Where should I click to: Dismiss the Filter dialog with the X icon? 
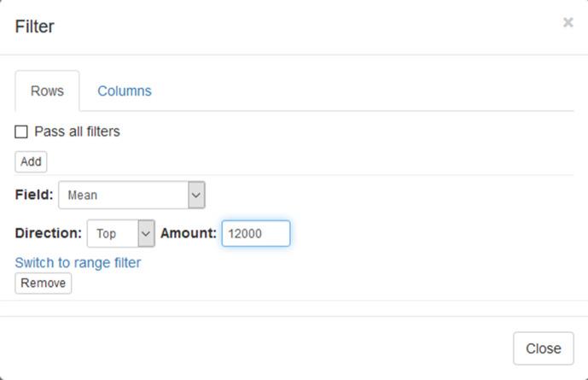[568, 23]
